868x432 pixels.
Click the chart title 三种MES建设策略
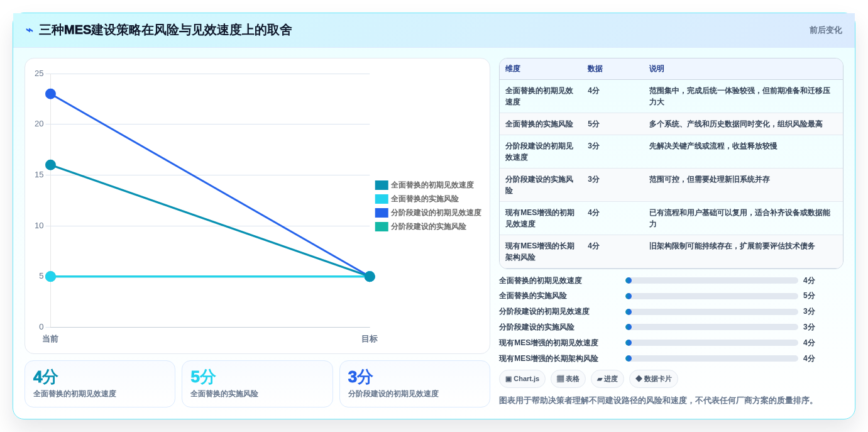[165, 30]
